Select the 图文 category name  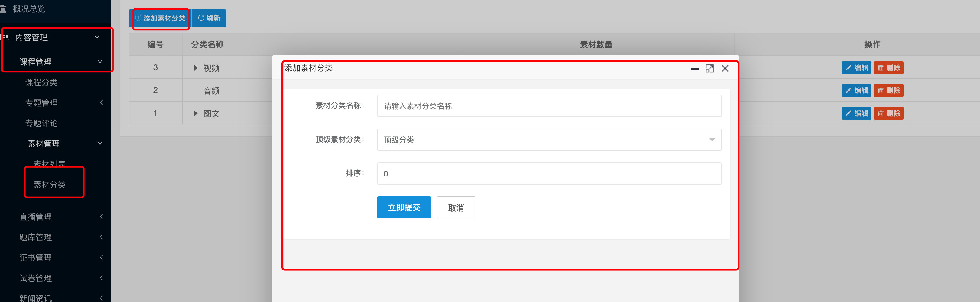(211, 114)
